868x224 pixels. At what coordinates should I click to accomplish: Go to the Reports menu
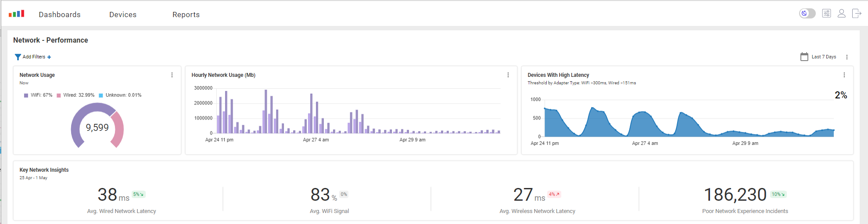tap(186, 14)
